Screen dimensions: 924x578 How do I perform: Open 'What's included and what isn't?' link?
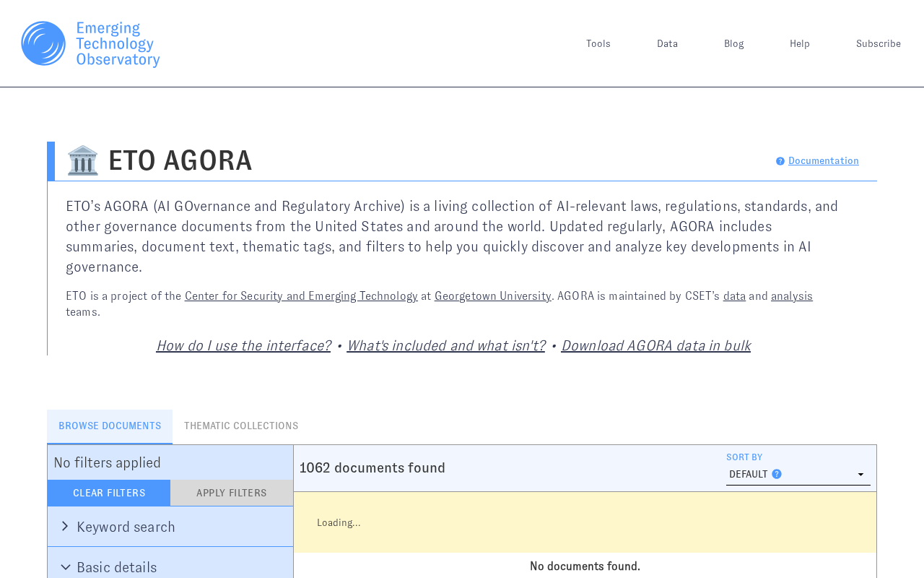click(x=445, y=345)
